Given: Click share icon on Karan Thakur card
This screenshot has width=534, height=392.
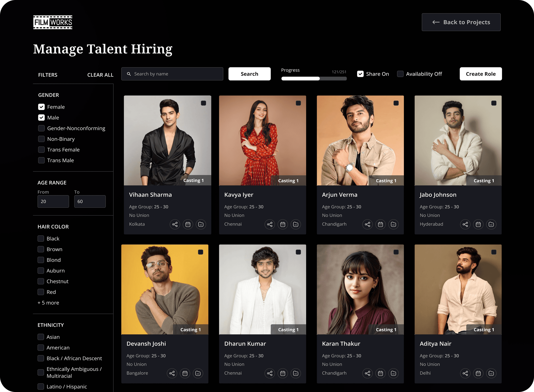Looking at the screenshot, I should [x=367, y=373].
